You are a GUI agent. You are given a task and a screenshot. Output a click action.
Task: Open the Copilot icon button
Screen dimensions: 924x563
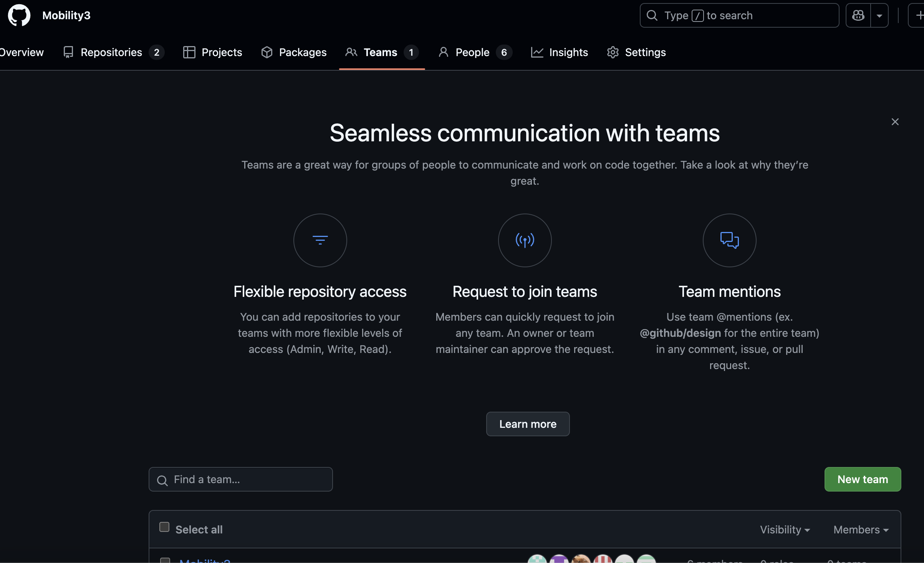click(858, 15)
